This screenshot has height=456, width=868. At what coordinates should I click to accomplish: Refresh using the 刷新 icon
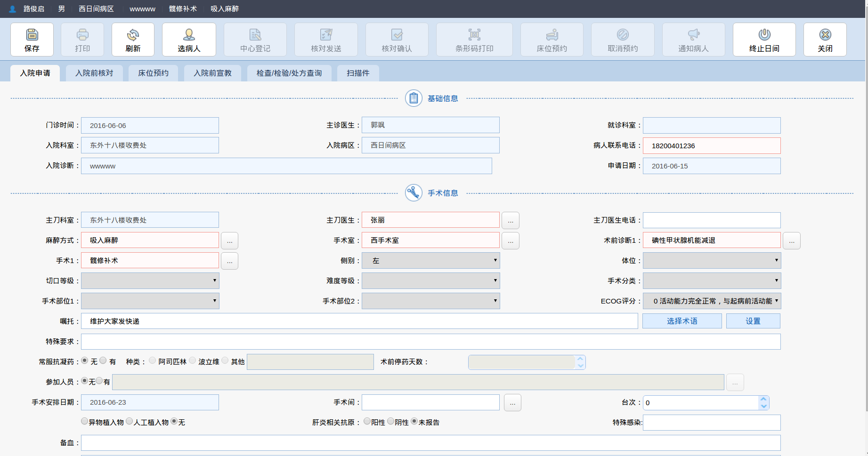coord(133,34)
